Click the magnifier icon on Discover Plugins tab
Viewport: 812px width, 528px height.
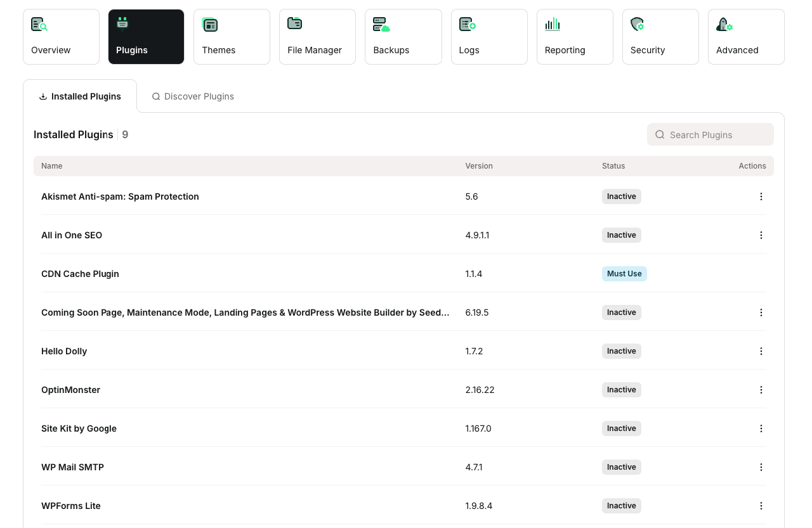[156, 96]
